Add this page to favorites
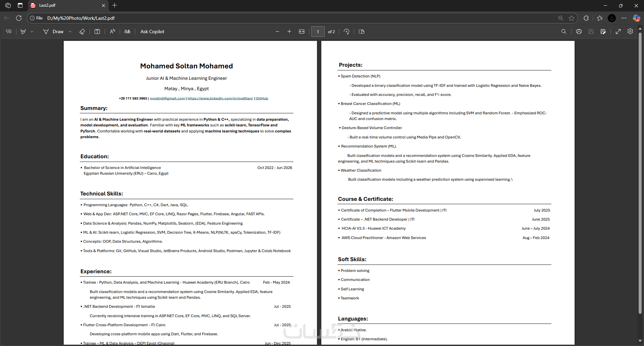 coord(572,18)
